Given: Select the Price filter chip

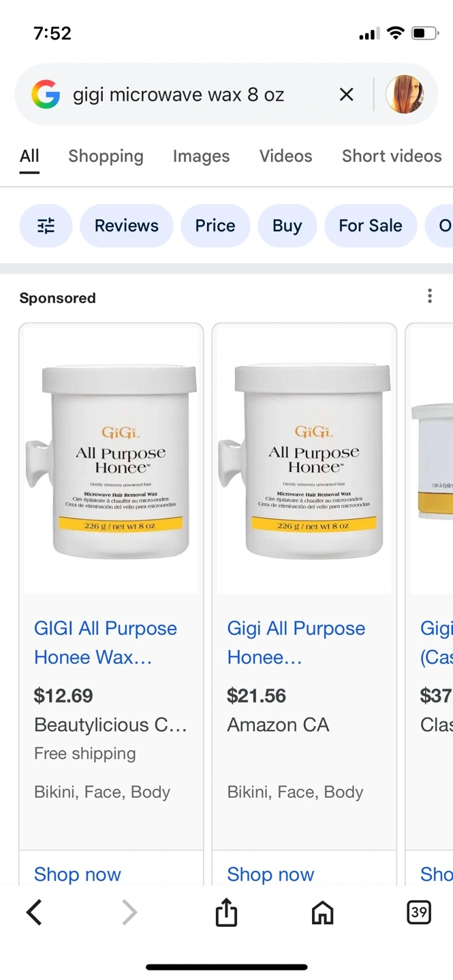Looking at the screenshot, I should (215, 226).
